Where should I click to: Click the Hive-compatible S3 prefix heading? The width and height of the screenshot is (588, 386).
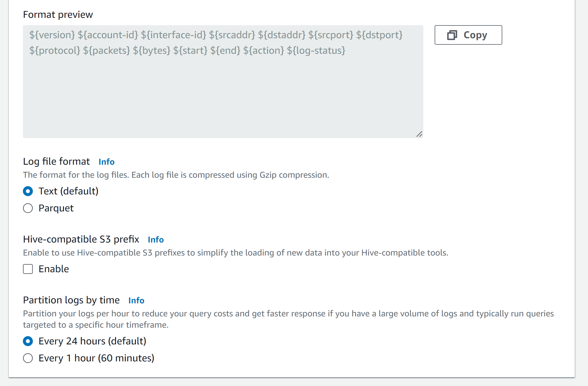[x=81, y=239]
